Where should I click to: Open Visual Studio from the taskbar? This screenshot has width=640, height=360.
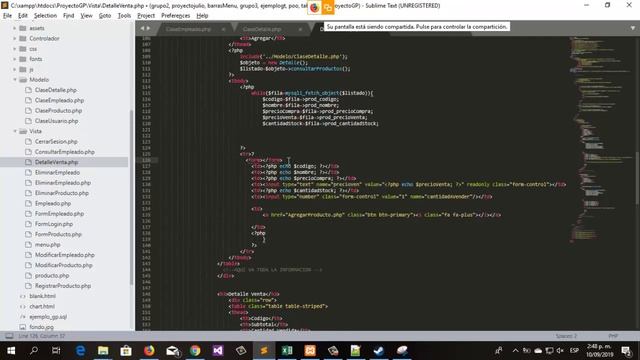tap(218, 351)
